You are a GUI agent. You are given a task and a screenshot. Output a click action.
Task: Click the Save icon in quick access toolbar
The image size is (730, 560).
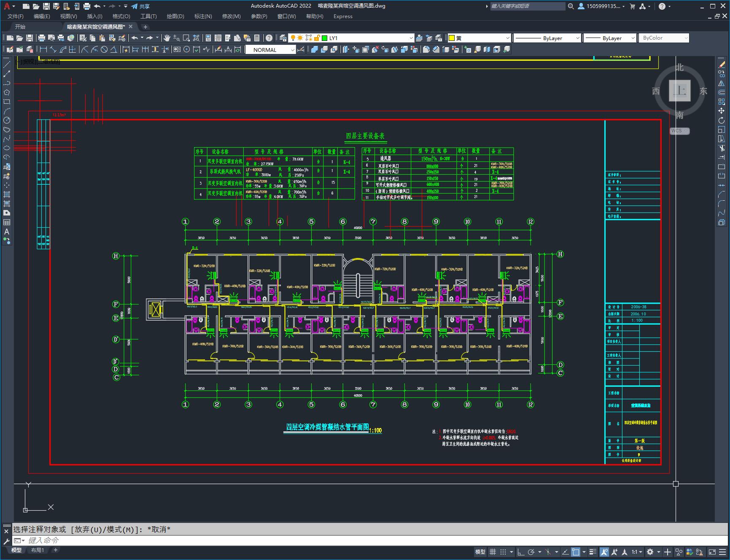46,6
